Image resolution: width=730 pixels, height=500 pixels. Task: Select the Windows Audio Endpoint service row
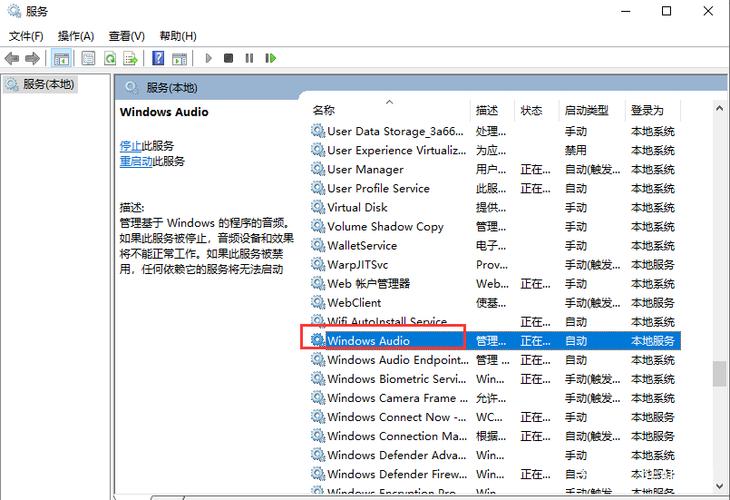click(396, 360)
